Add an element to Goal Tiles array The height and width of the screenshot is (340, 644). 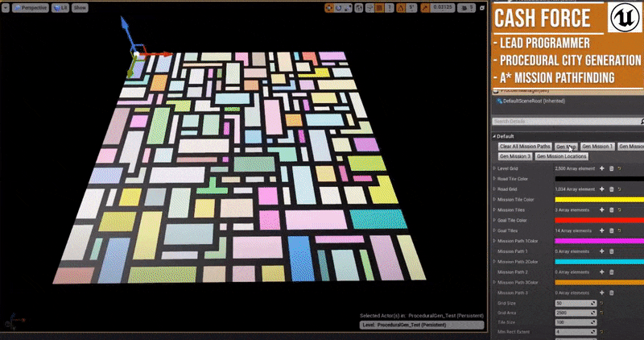(x=601, y=230)
